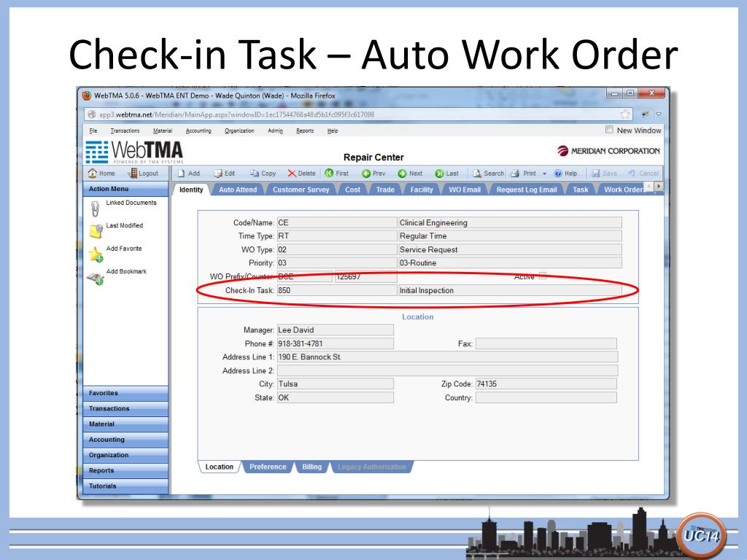The height and width of the screenshot is (560, 747).
Task: Select the Billing bottom tab
Action: [x=311, y=467]
